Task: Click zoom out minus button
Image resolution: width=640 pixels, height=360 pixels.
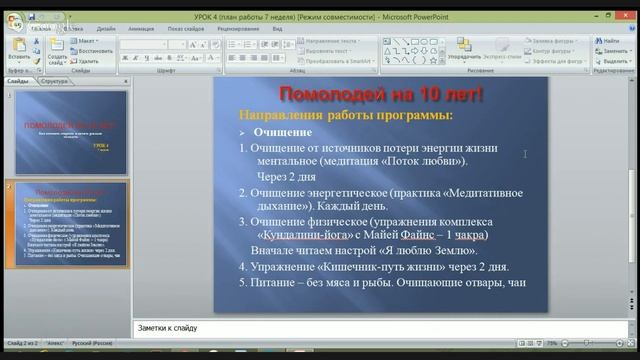Action: click(x=565, y=343)
